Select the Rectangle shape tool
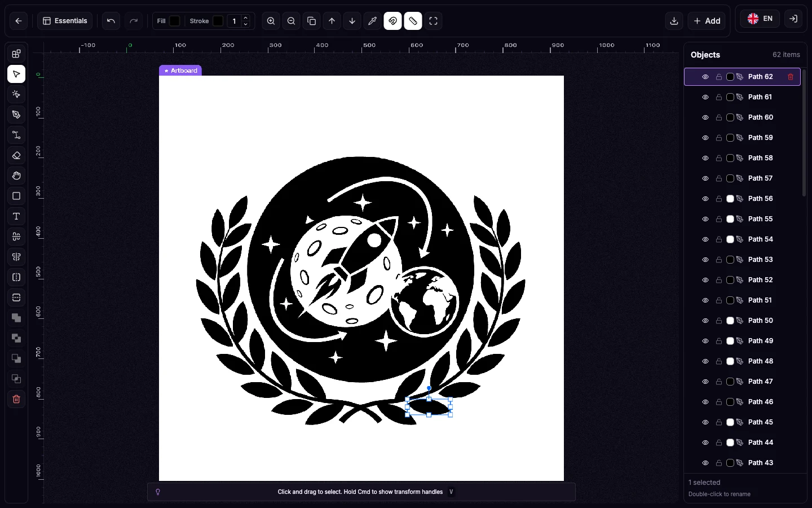The width and height of the screenshot is (812, 508). (x=16, y=196)
